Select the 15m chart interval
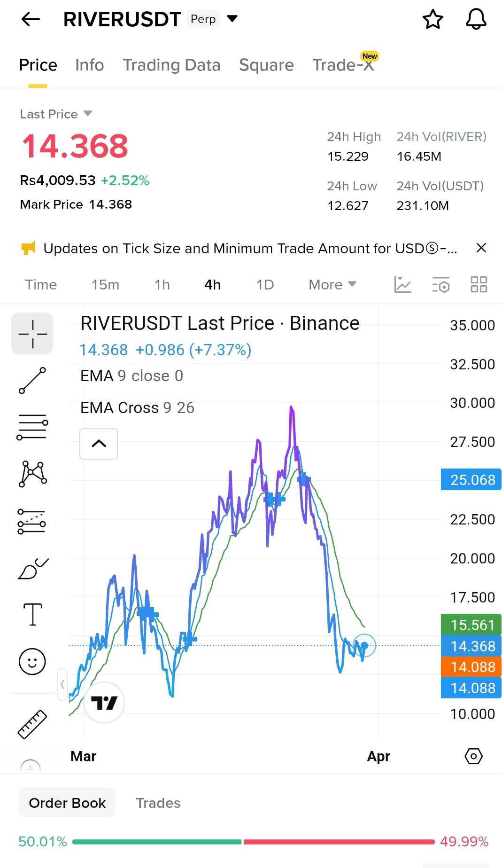502x868 pixels. click(105, 285)
